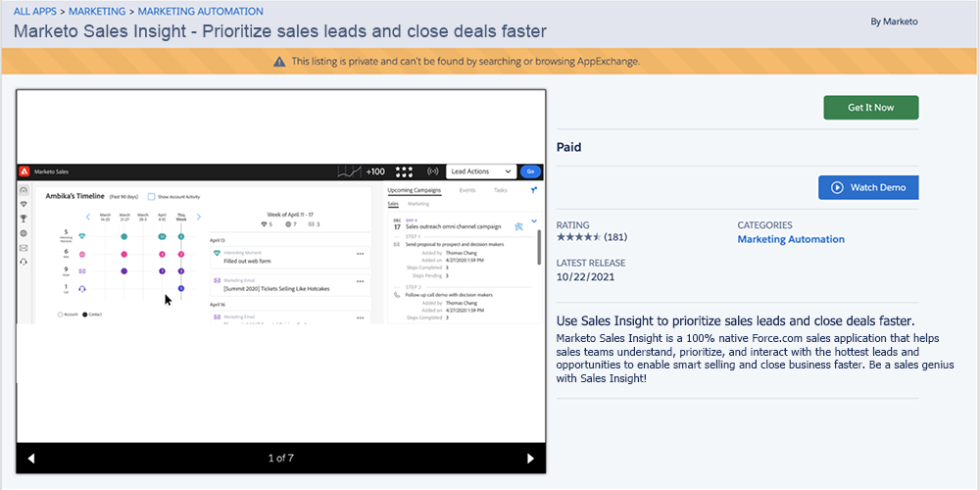Click latest release date '10/22/2021'

pos(586,277)
